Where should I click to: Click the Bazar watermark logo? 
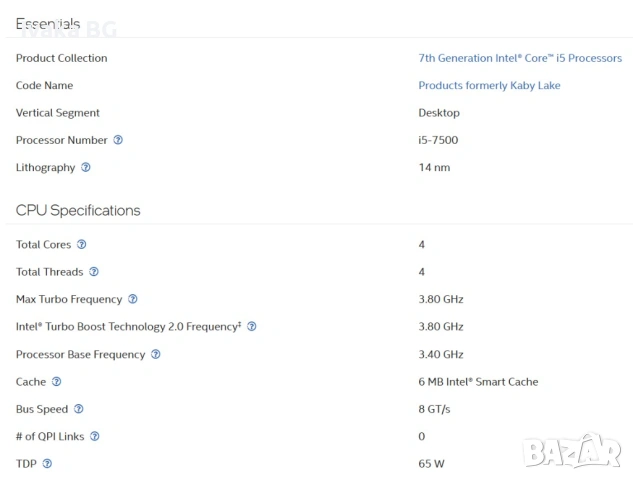(572, 451)
